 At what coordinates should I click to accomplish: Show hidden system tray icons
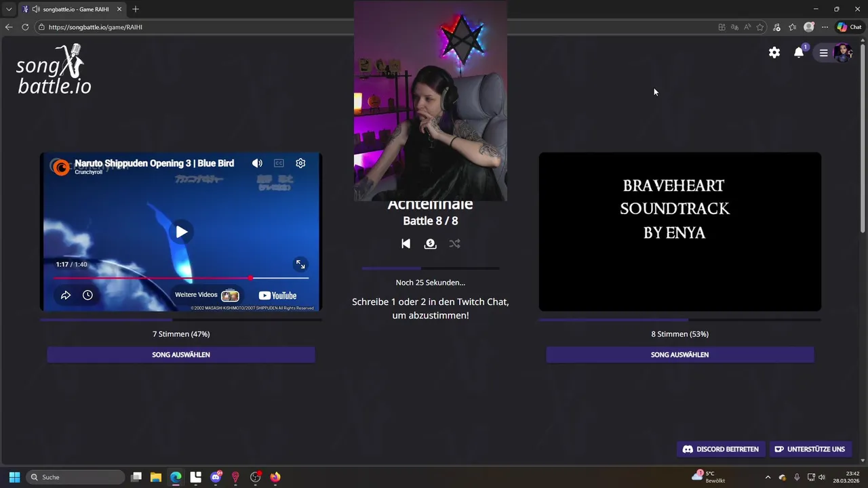(x=768, y=477)
